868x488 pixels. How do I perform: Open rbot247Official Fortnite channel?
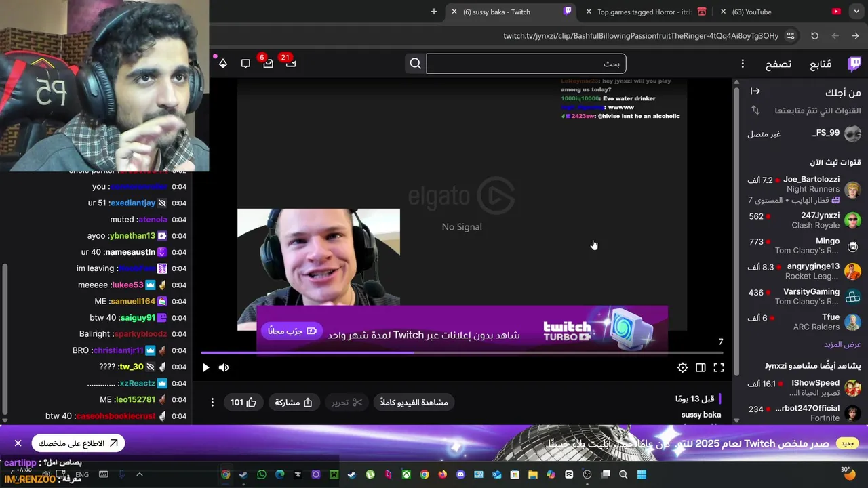(x=803, y=413)
